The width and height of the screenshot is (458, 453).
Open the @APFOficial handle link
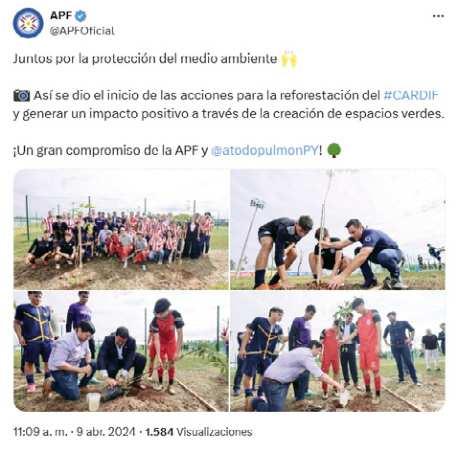click(x=82, y=31)
